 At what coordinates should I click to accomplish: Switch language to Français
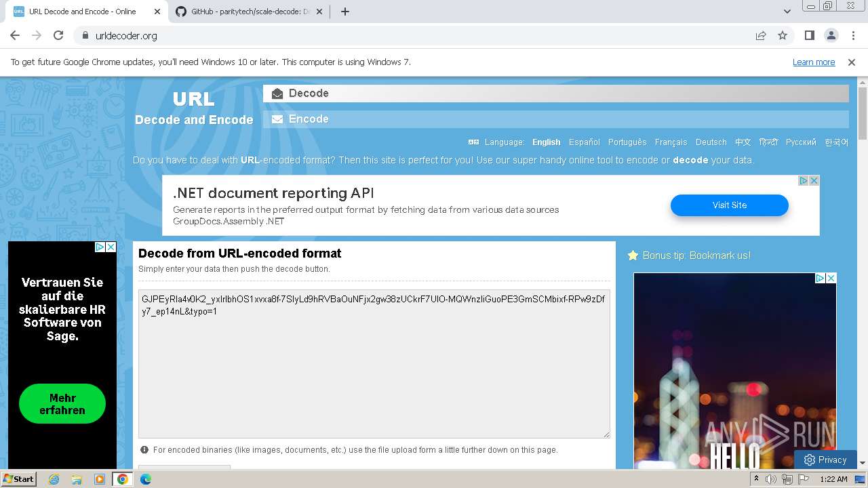coord(671,142)
